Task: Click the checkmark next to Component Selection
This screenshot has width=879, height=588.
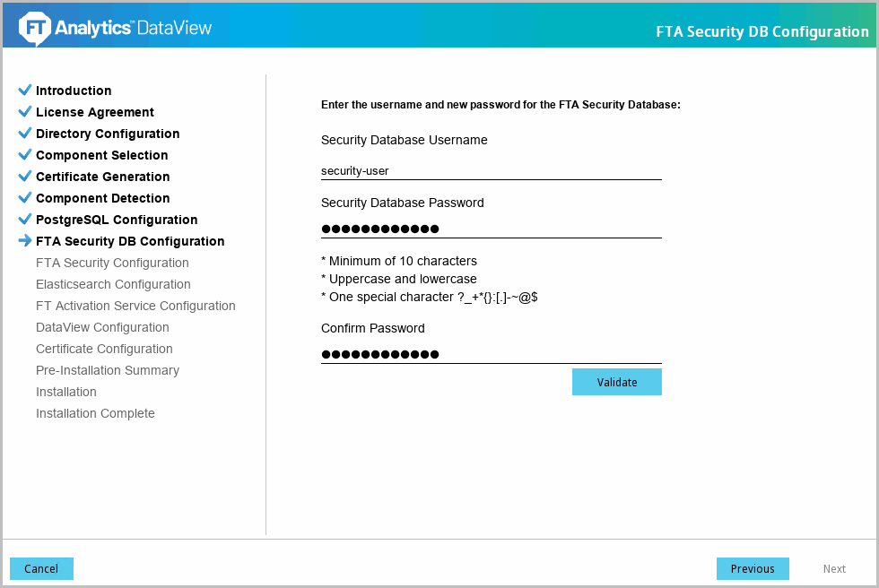Action: point(25,155)
